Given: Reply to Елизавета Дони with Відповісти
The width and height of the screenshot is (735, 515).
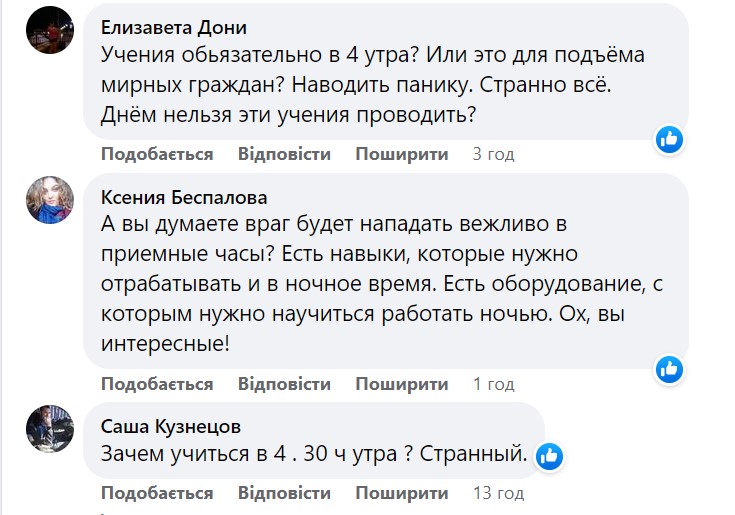Looking at the screenshot, I should [x=284, y=155].
